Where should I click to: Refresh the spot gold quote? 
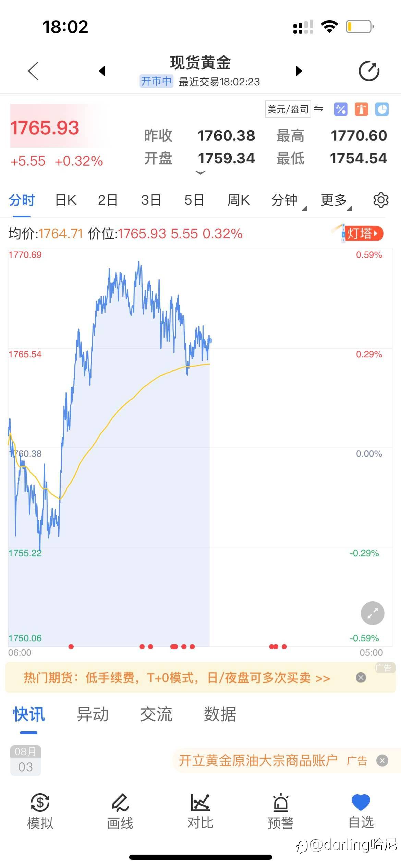(x=369, y=71)
